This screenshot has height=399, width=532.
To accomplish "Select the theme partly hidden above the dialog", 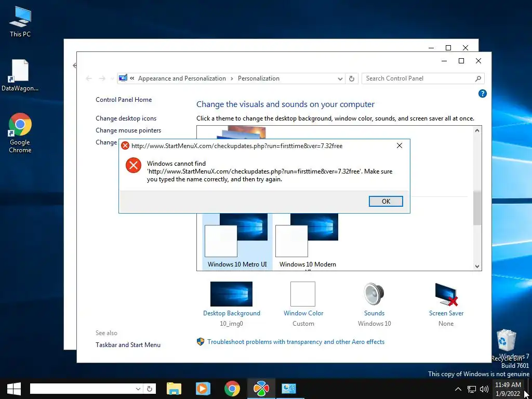I will [240, 132].
